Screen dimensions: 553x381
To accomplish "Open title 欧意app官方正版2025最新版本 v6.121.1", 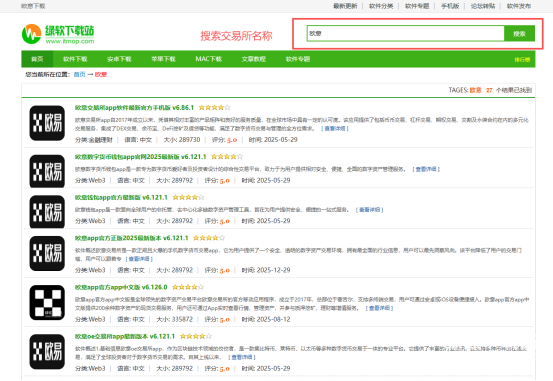I will click(x=132, y=238).
